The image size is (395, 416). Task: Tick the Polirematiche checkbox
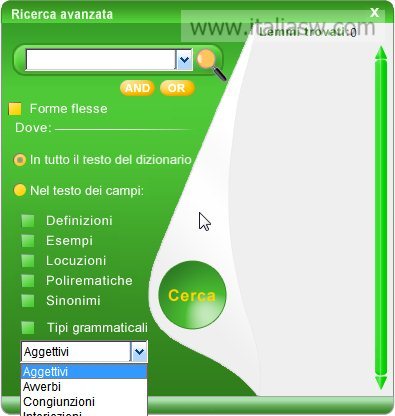(x=28, y=281)
